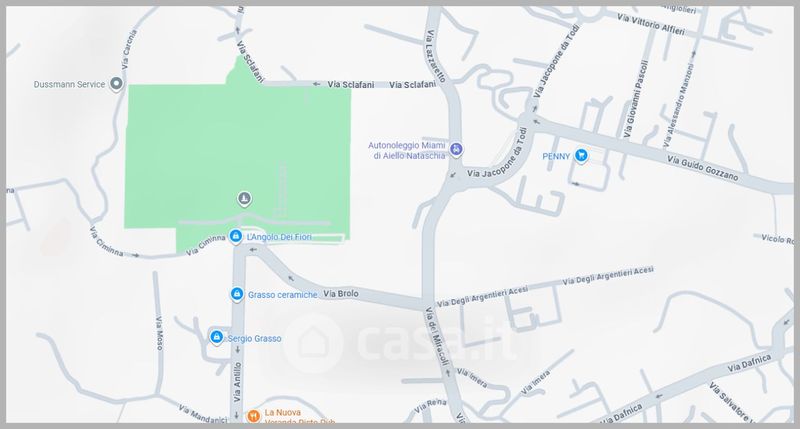Click La Nuova Veranda restaurant icon
The width and height of the screenshot is (800, 429).
point(253,416)
